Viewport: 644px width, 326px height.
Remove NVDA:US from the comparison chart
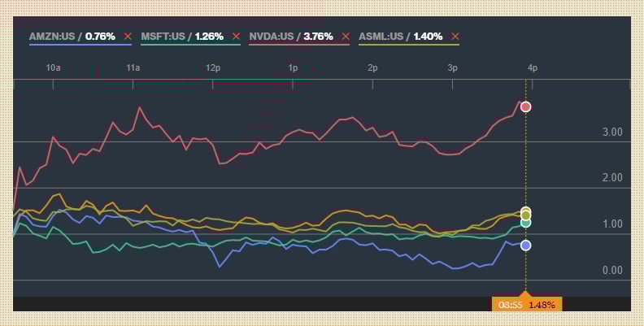[x=346, y=37]
